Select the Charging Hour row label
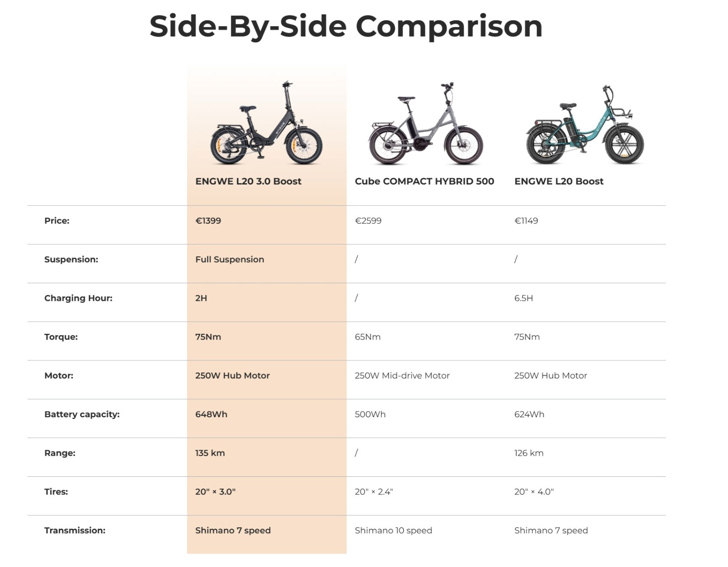The image size is (728, 567). [78, 298]
